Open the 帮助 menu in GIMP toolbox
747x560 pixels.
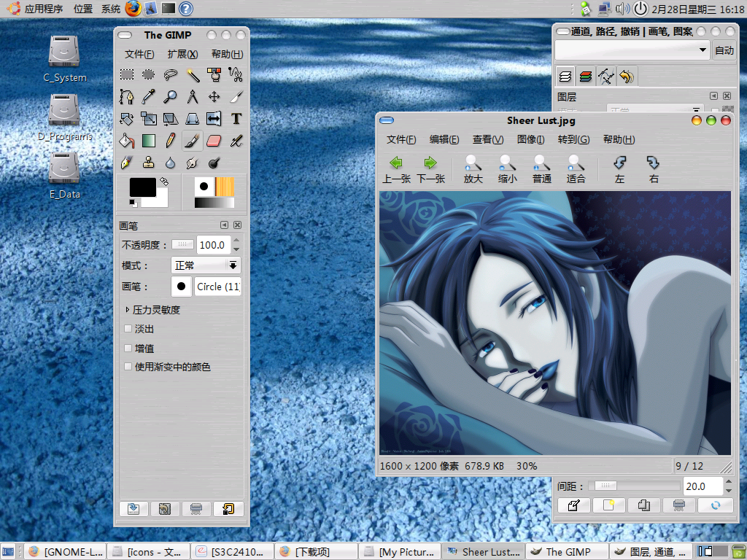[x=228, y=54]
